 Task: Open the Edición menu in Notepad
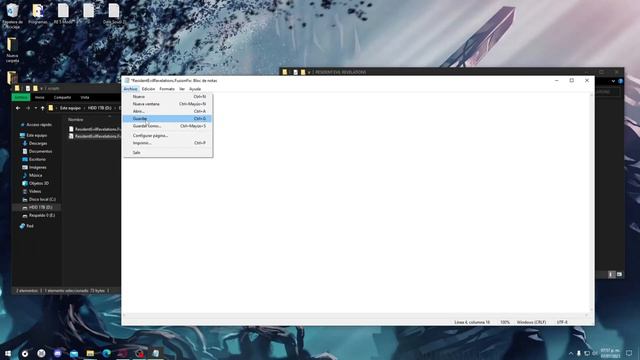coord(148,89)
